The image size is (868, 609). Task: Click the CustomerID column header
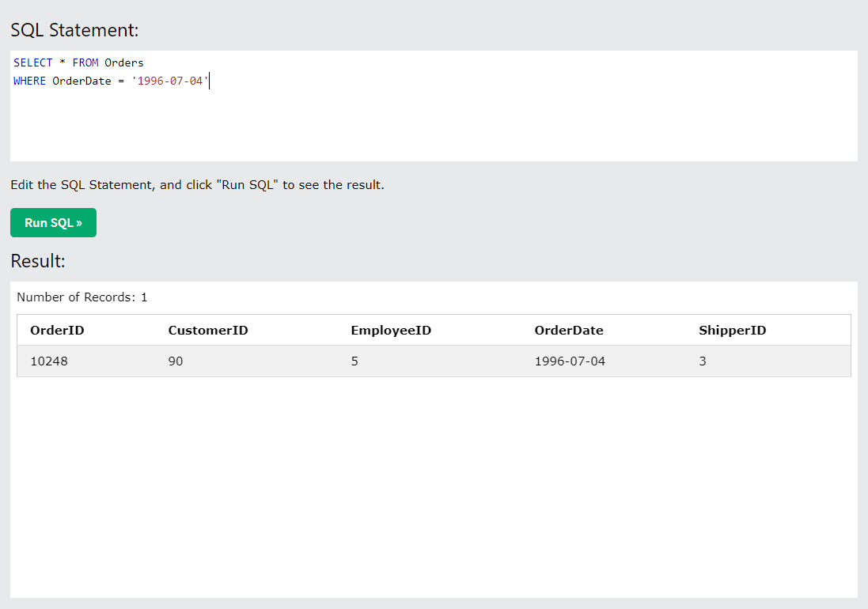208,331
